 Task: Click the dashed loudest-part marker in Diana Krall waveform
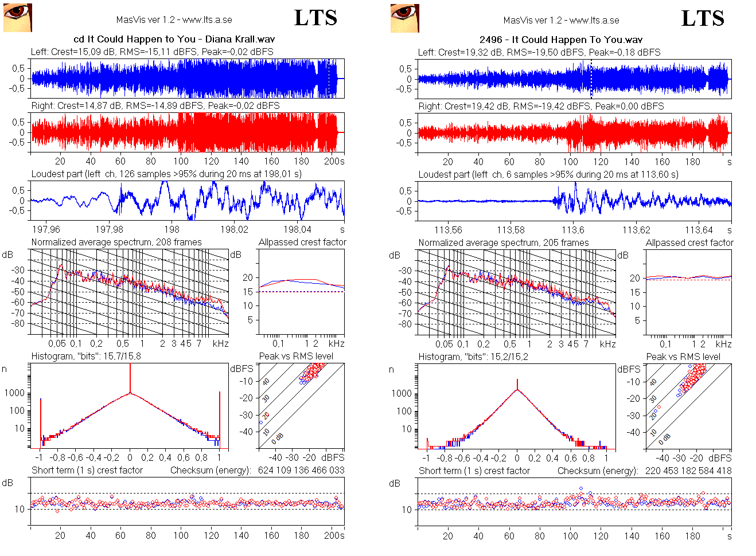(x=329, y=79)
